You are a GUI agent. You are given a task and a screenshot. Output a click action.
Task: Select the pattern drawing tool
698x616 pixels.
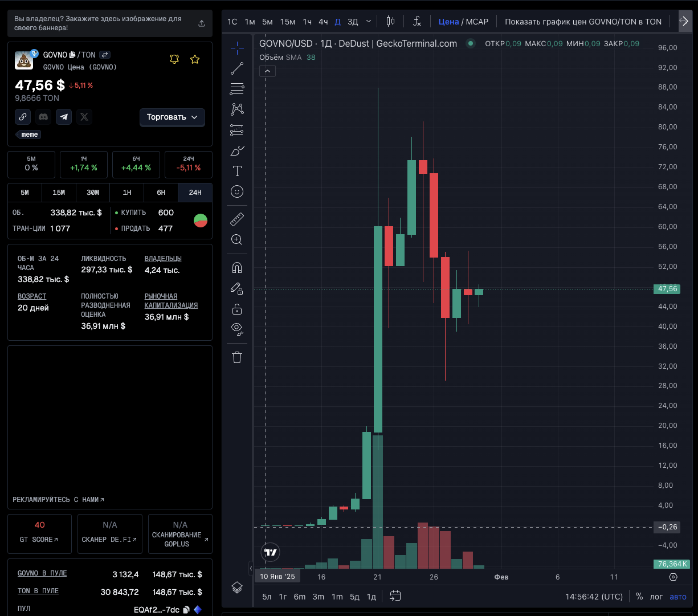(237, 109)
